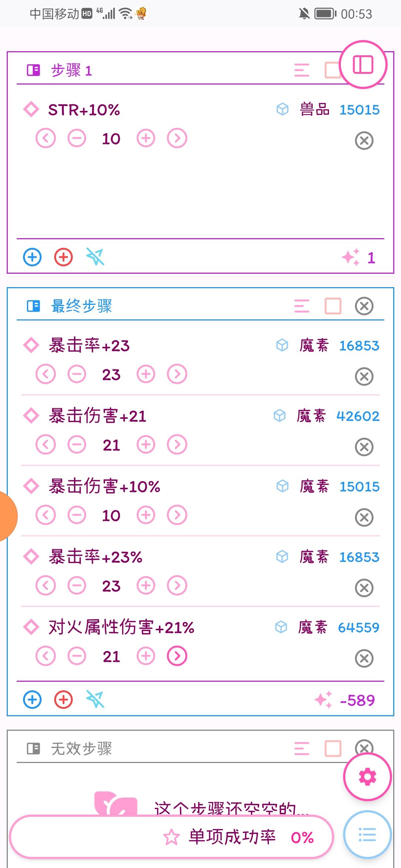Click the material cube icon beside 兽品
Viewport: 401px width, 868px height.
click(282, 109)
